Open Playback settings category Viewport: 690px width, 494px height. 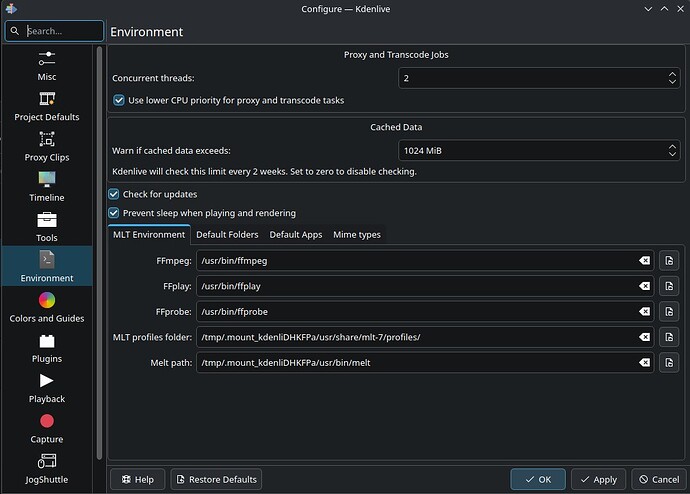[47, 388]
